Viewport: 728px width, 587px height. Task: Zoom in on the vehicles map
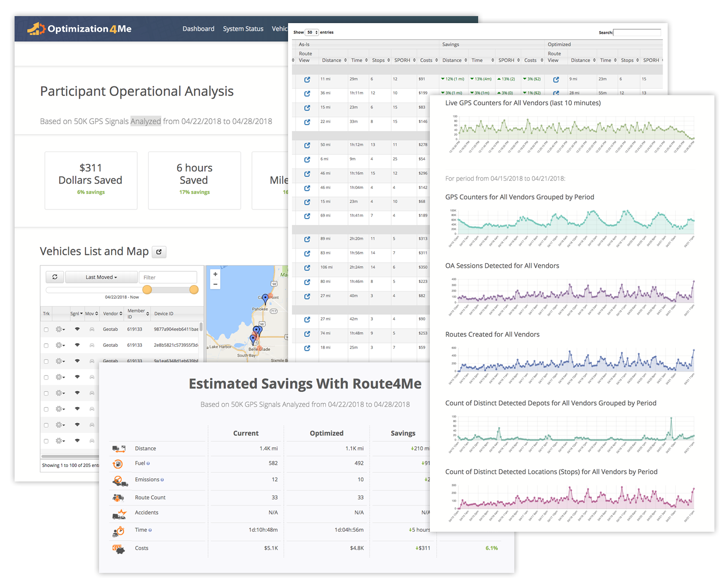tap(215, 274)
